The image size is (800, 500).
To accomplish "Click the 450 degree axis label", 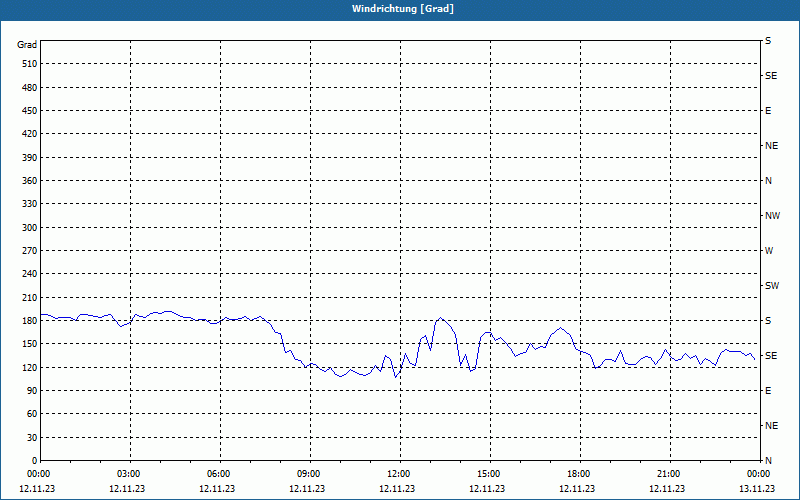I will (30, 111).
